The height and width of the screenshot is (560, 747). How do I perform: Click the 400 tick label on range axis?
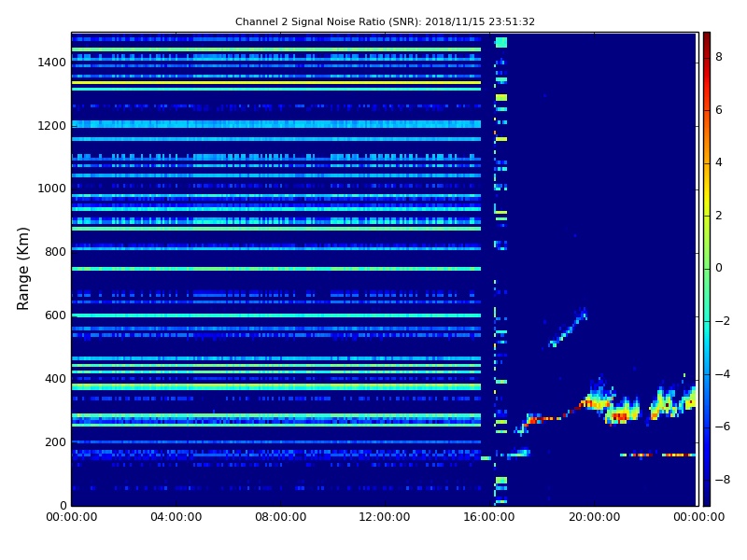(x=55, y=379)
